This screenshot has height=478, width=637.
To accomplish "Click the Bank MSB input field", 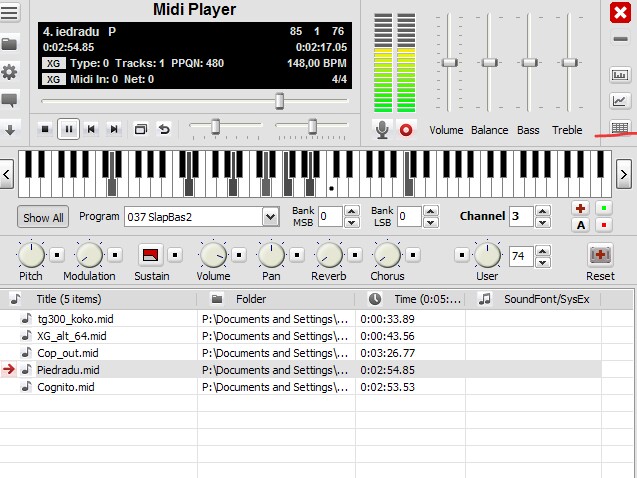I will coord(330,216).
